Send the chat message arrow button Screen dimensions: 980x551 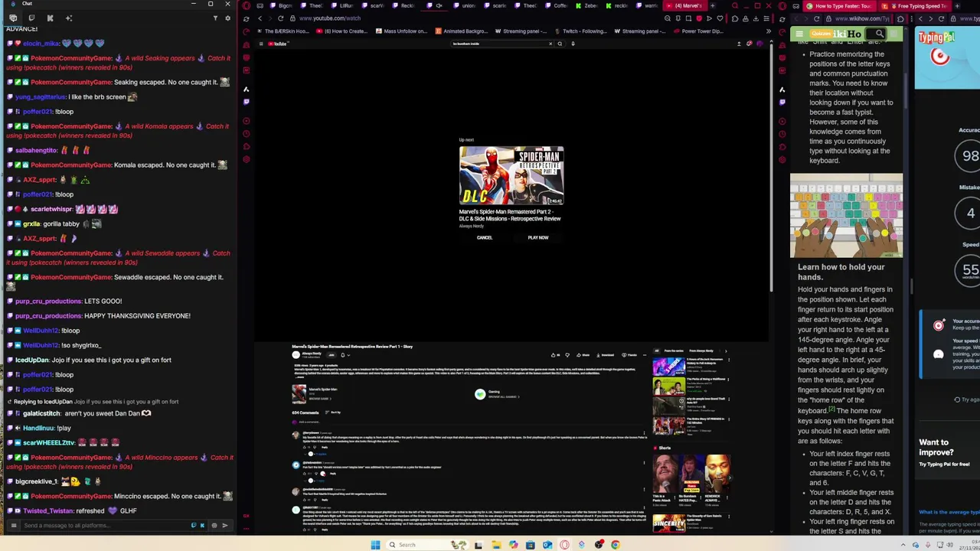pos(225,526)
